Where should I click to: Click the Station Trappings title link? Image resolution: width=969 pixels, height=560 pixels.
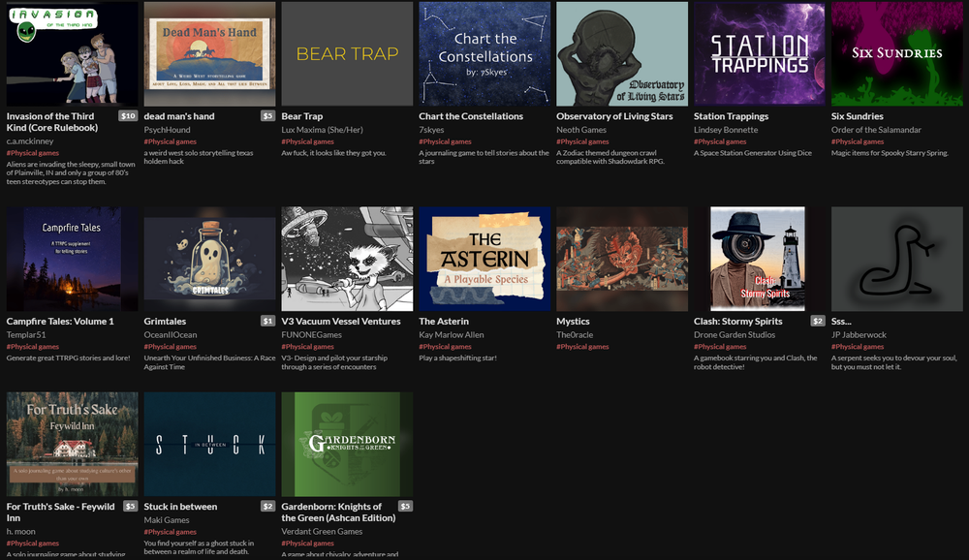coord(731,116)
